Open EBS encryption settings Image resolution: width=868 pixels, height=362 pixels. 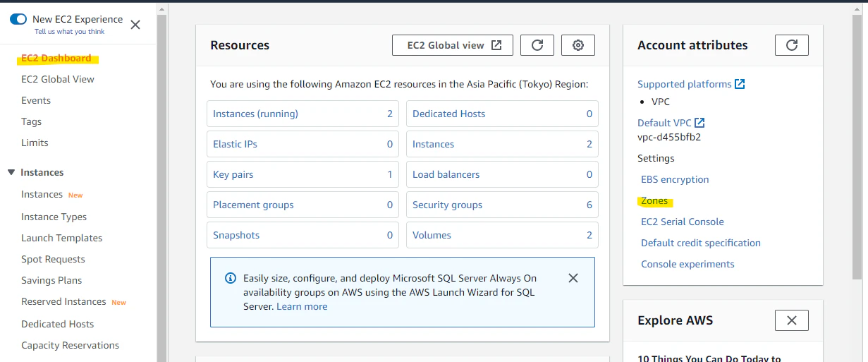coord(675,179)
